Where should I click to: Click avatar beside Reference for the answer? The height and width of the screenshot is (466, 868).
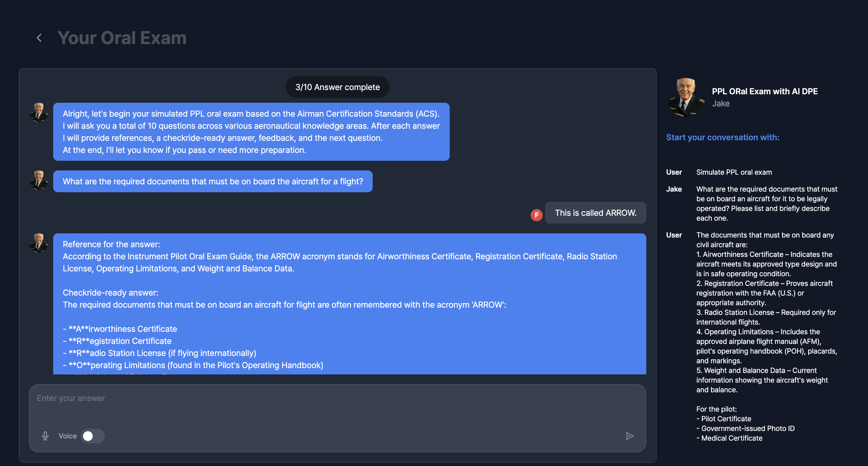pos(39,243)
